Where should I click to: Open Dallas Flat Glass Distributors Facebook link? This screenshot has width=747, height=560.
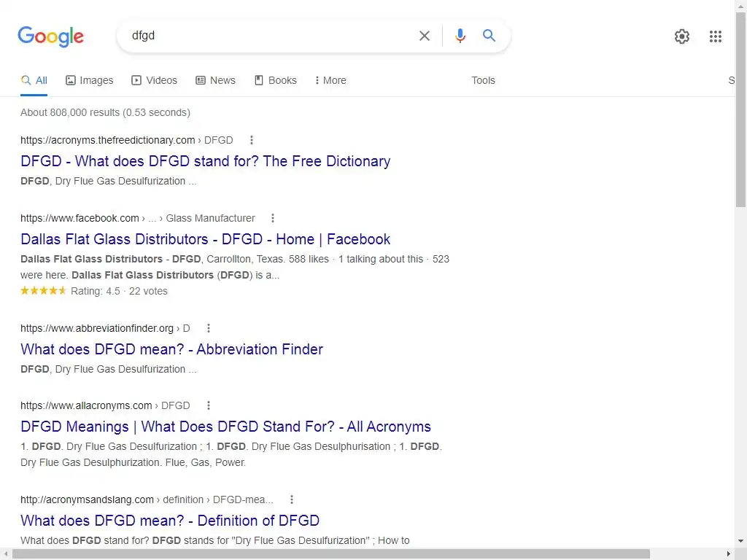[x=205, y=239]
